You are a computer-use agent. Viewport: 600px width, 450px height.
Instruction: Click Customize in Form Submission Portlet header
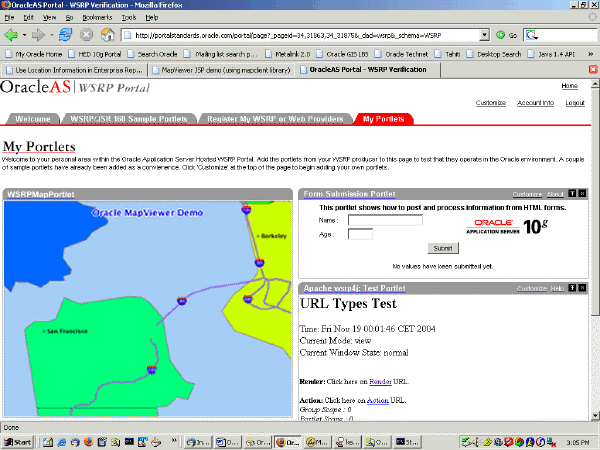527,194
